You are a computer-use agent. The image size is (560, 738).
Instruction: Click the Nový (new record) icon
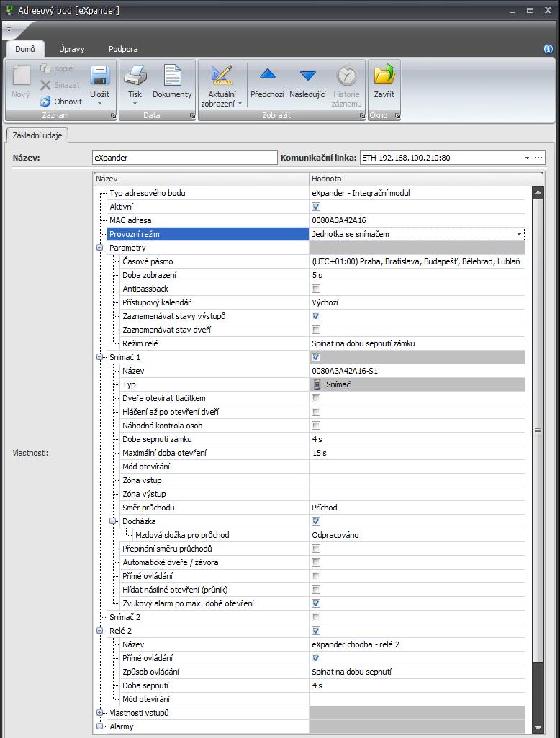tap(21, 76)
